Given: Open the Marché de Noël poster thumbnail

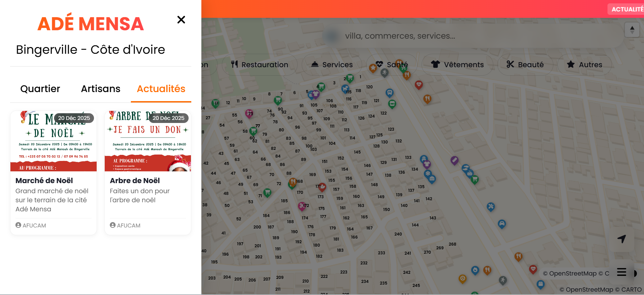Looking at the screenshot, I should point(54,141).
